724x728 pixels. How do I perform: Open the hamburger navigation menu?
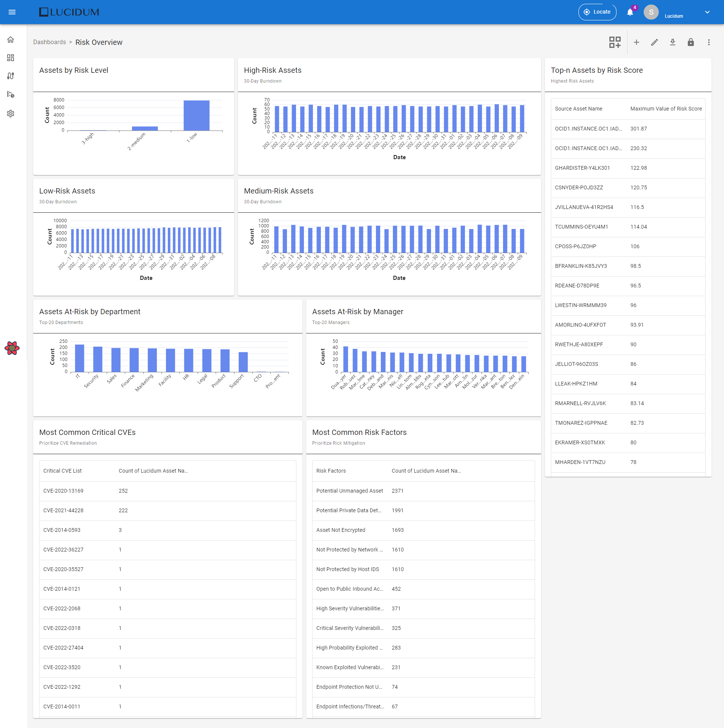12,12
